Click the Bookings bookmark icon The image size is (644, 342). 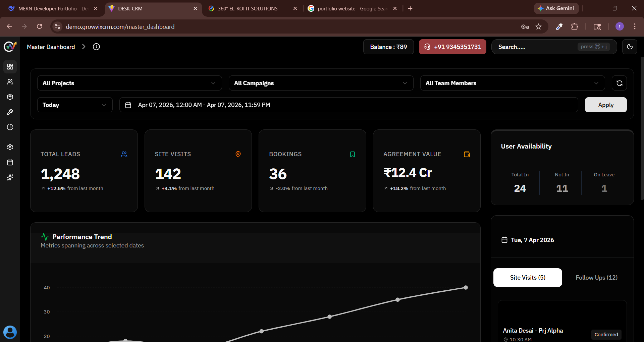pos(353,154)
